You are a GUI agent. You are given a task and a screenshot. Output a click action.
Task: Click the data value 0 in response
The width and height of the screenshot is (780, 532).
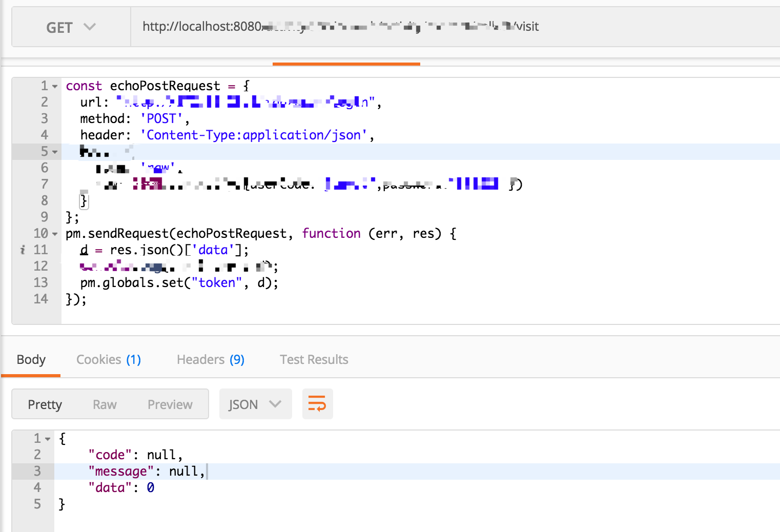coord(151,487)
